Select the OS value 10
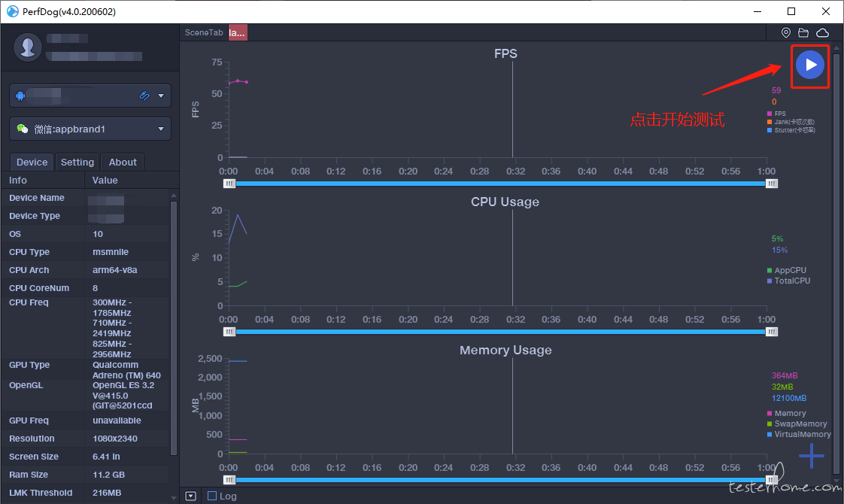 coord(98,234)
